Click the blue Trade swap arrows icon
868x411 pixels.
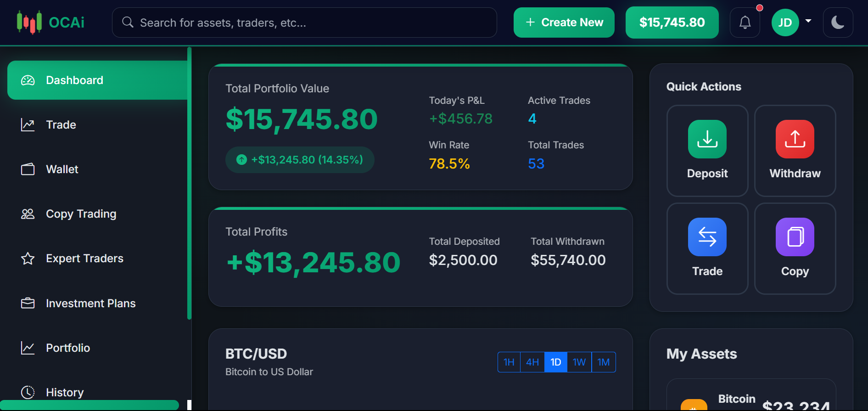pos(707,237)
